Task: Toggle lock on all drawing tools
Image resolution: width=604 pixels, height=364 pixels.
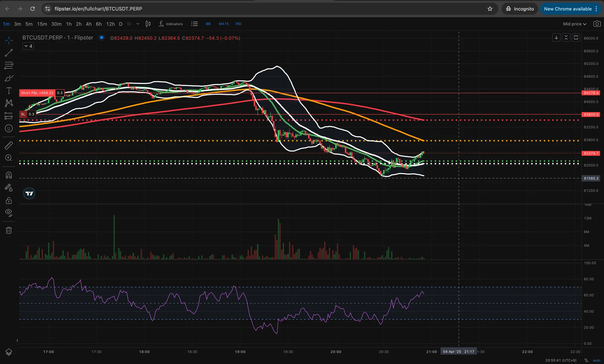Action: pos(9,201)
